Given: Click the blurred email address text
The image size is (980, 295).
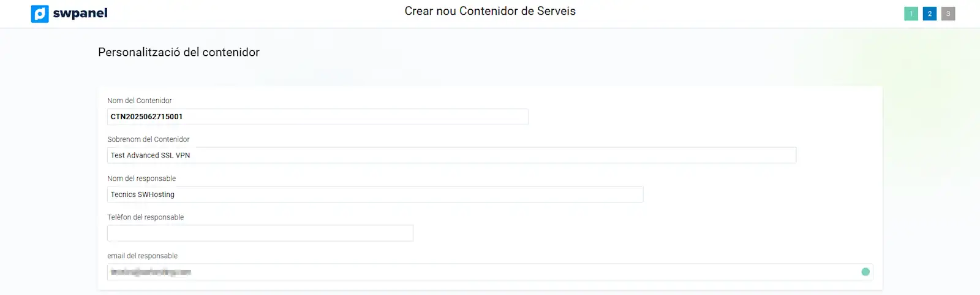Looking at the screenshot, I should pyautogui.click(x=151, y=272).
